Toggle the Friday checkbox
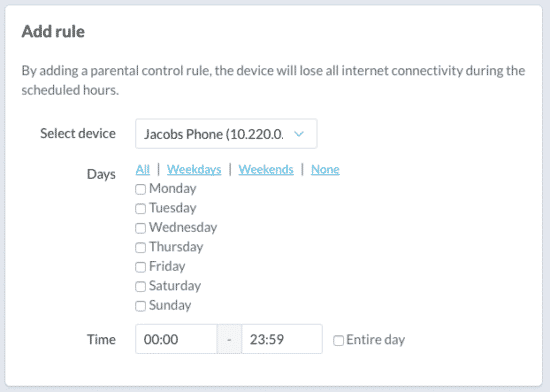 click(x=140, y=267)
